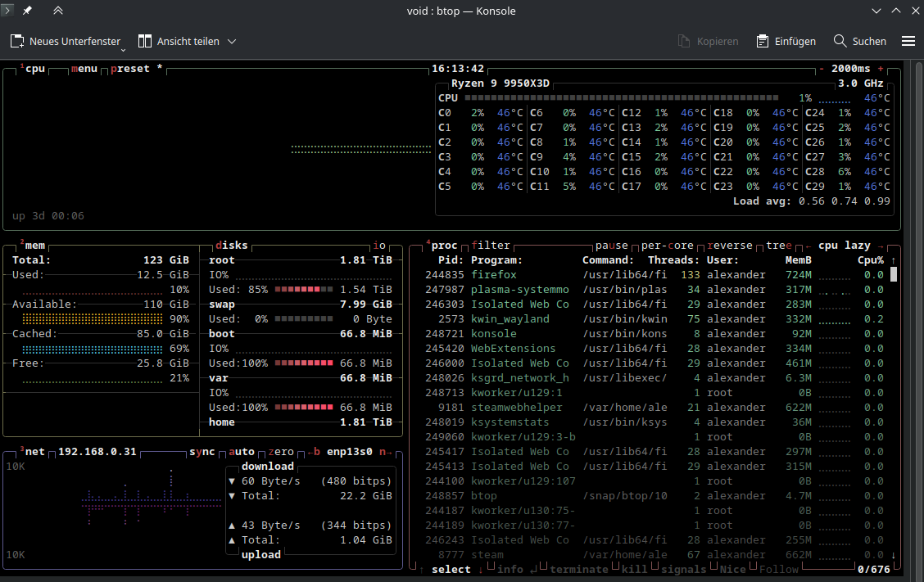
Task: Click the pin icon in the title bar
Action: coord(27,11)
